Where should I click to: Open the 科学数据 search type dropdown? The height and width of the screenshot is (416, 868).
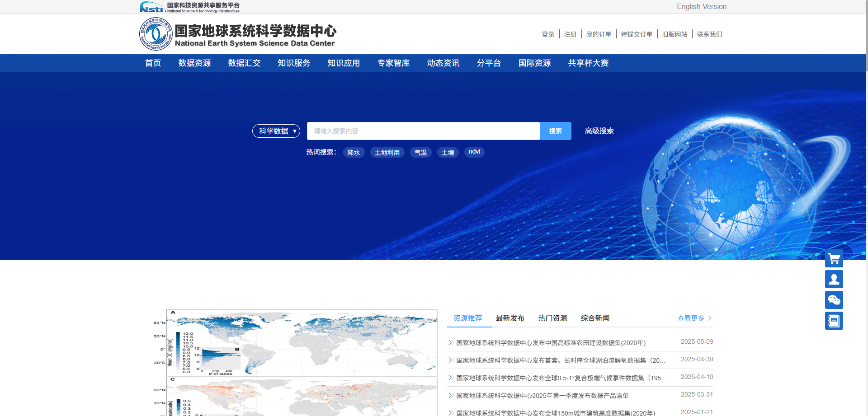(276, 131)
